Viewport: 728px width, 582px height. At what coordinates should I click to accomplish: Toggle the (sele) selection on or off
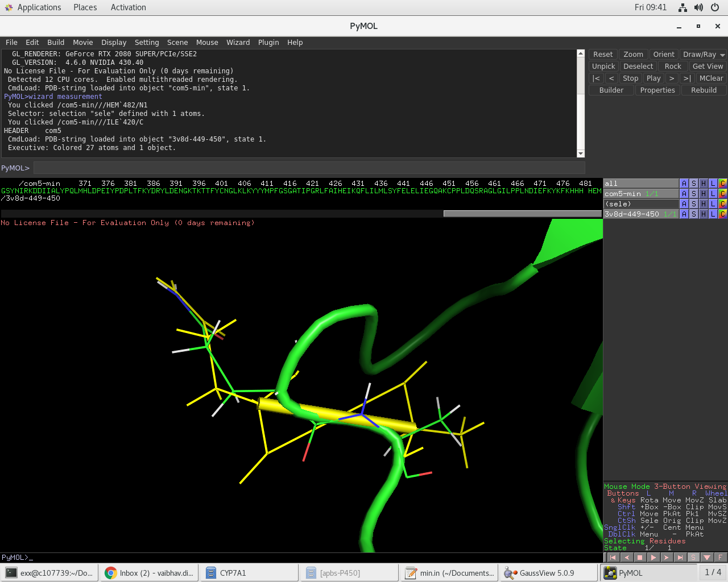point(618,204)
